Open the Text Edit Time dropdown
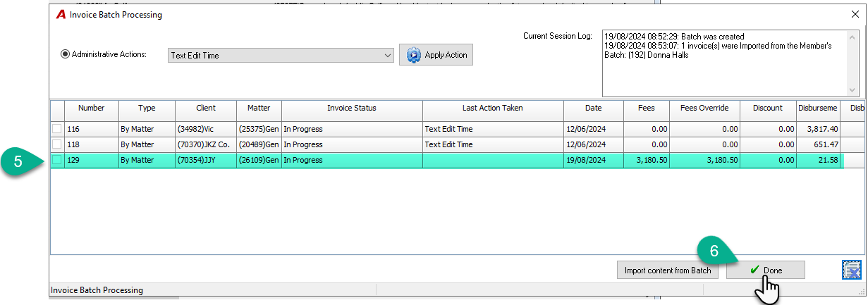Screen dimensions: 868x305 tap(281, 56)
